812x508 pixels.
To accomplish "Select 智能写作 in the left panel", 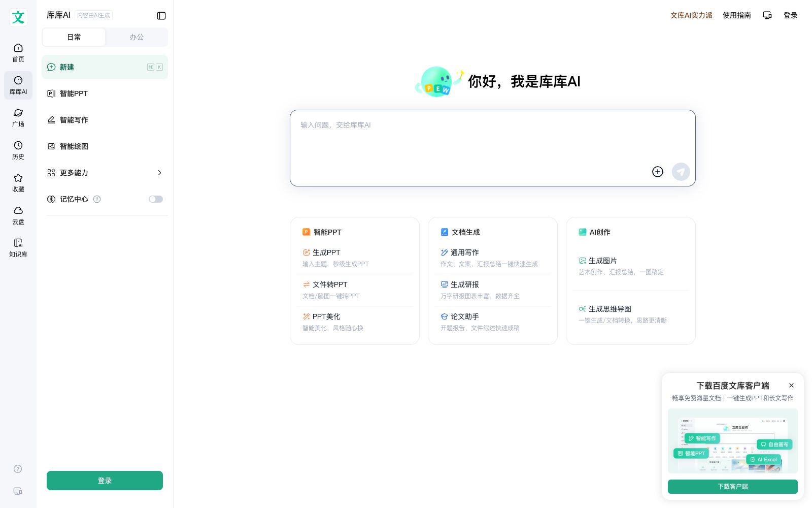I will click(x=105, y=120).
